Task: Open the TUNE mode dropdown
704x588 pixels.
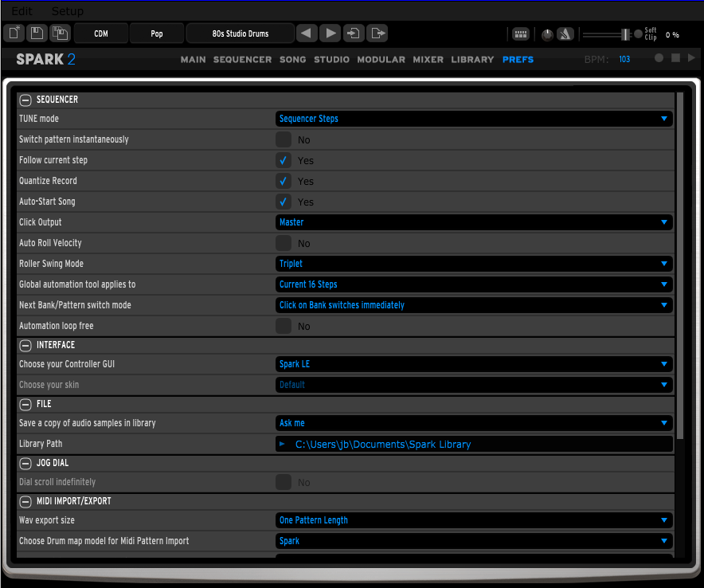Action: coord(474,119)
